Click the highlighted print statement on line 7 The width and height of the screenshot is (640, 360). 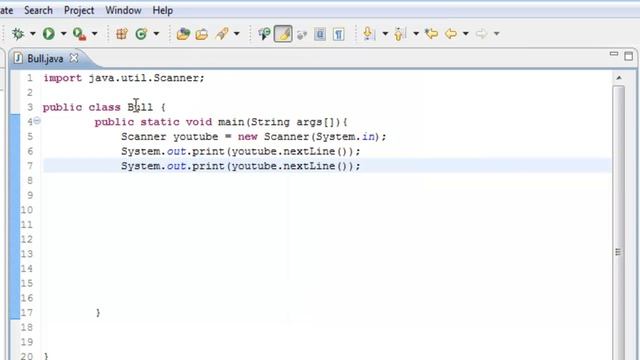tap(240, 166)
